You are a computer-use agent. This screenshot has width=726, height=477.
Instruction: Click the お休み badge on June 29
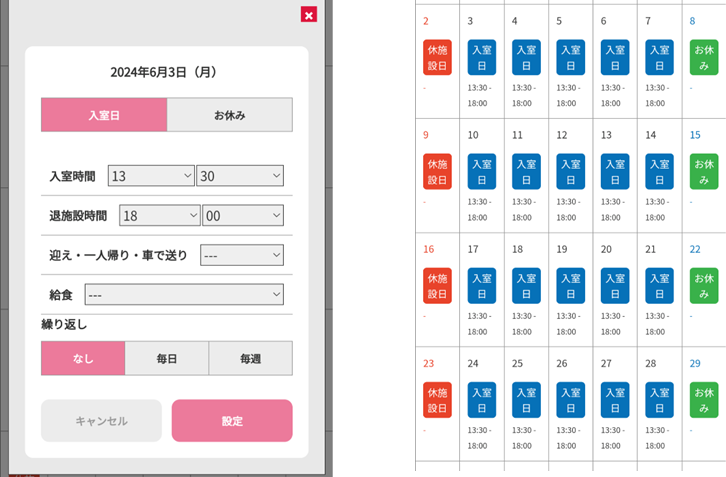[703, 399]
